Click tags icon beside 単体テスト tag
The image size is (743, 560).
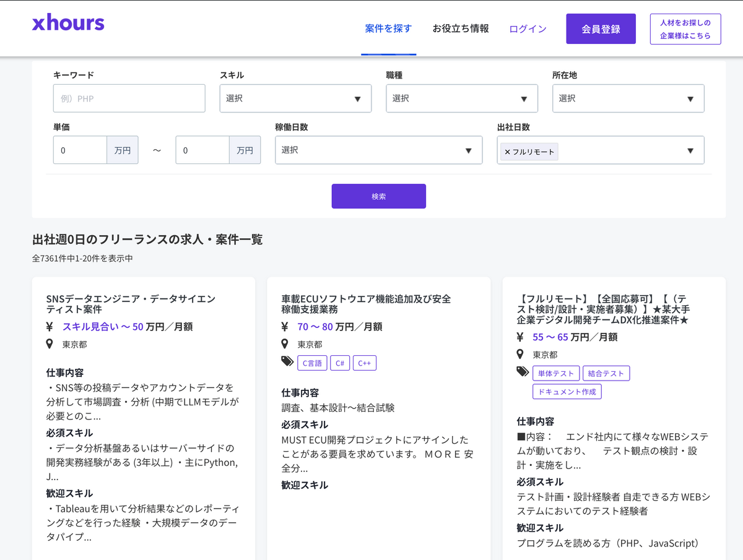523,372
